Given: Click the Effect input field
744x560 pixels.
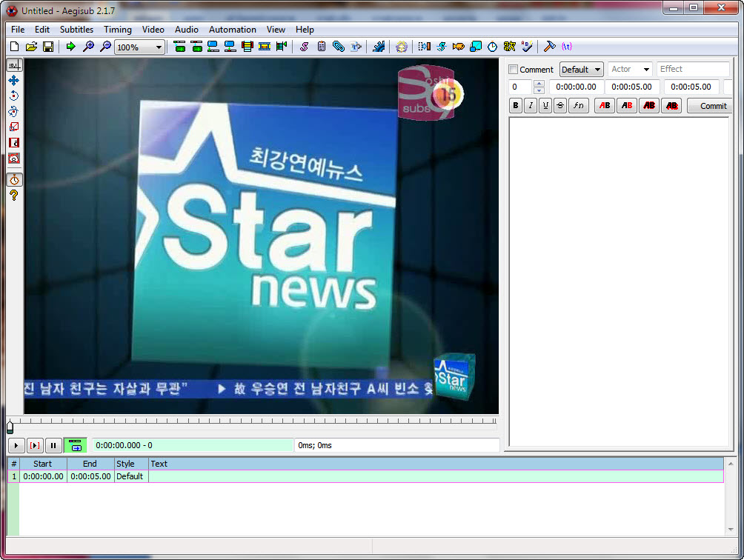Looking at the screenshot, I should click(x=693, y=69).
